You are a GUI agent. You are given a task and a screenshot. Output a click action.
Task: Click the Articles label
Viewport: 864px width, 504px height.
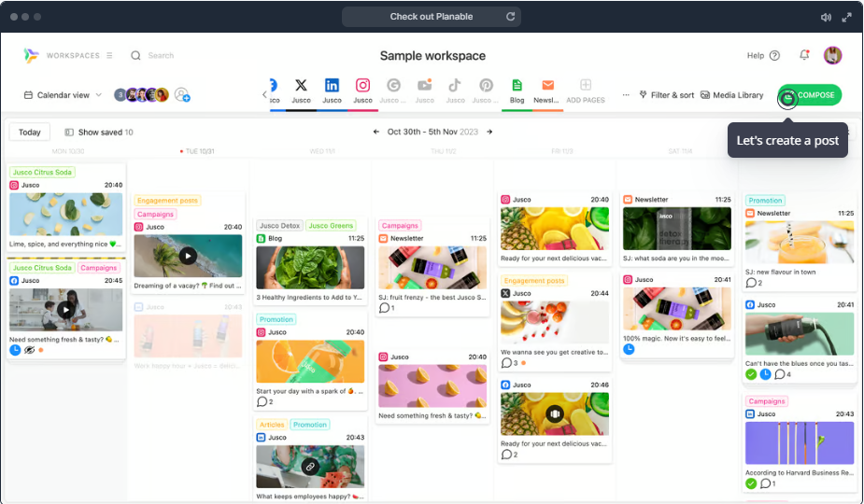point(272,425)
